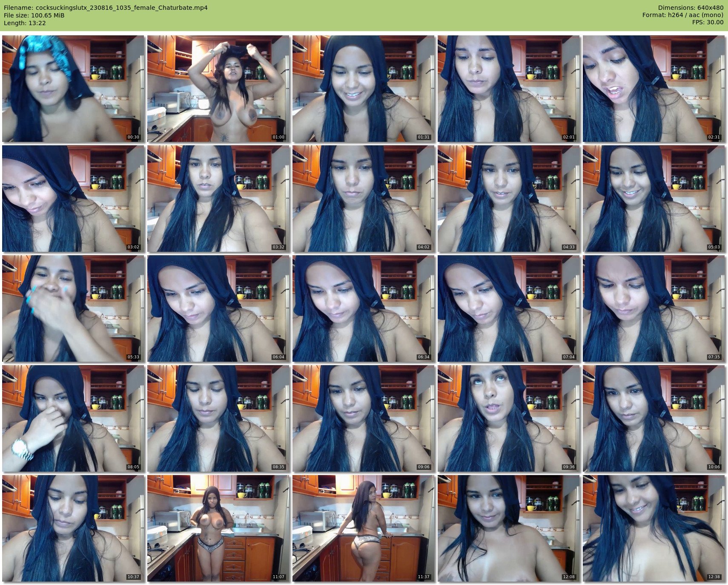This screenshot has width=728, height=585.
Task: Click the final frame stamped 12:38
Action: pos(654,528)
